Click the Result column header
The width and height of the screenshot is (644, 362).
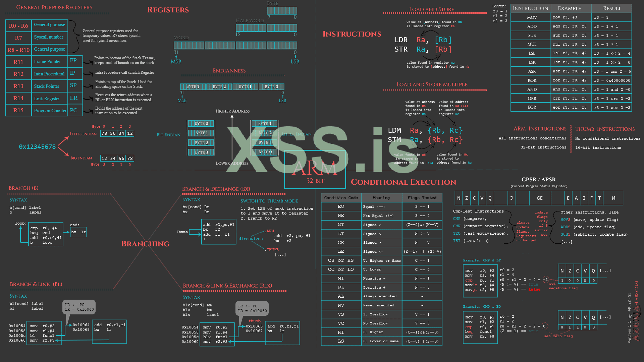pyautogui.click(x=612, y=8)
